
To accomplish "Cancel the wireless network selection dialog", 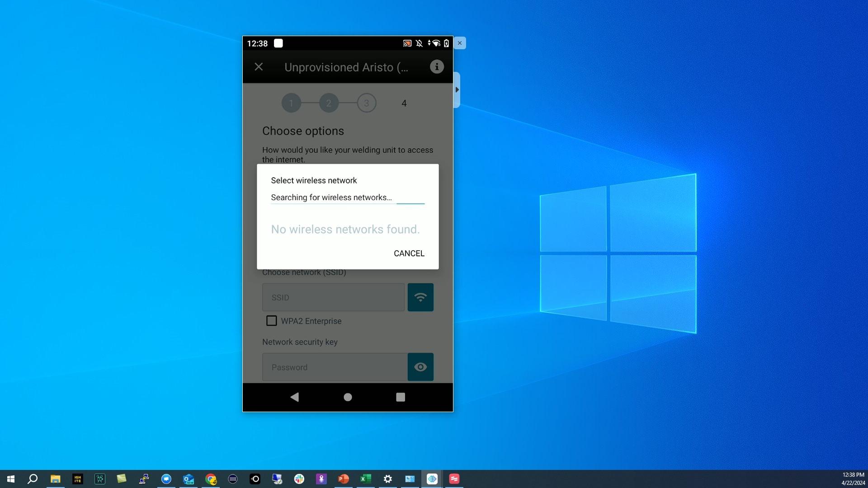I will click(x=409, y=253).
